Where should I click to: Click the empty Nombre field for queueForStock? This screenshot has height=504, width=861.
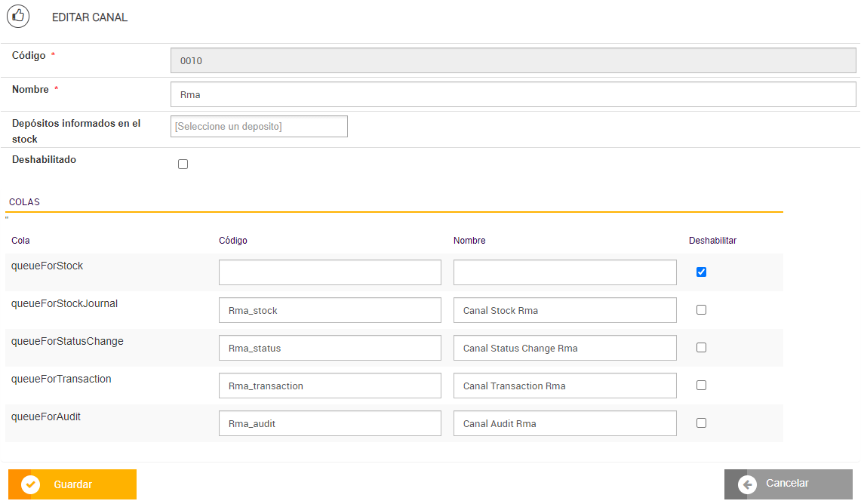point(564,272)
